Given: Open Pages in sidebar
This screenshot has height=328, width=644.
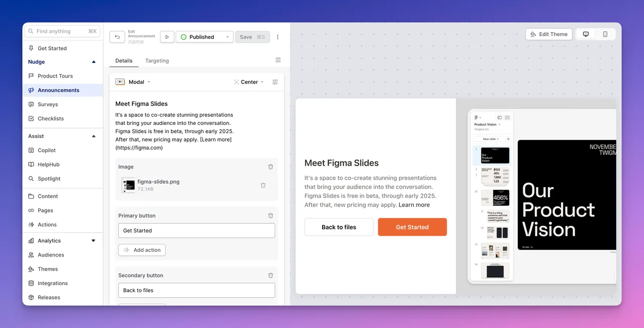Looking at the screenshot, I should pyautogui.click(x=62, y=211).
